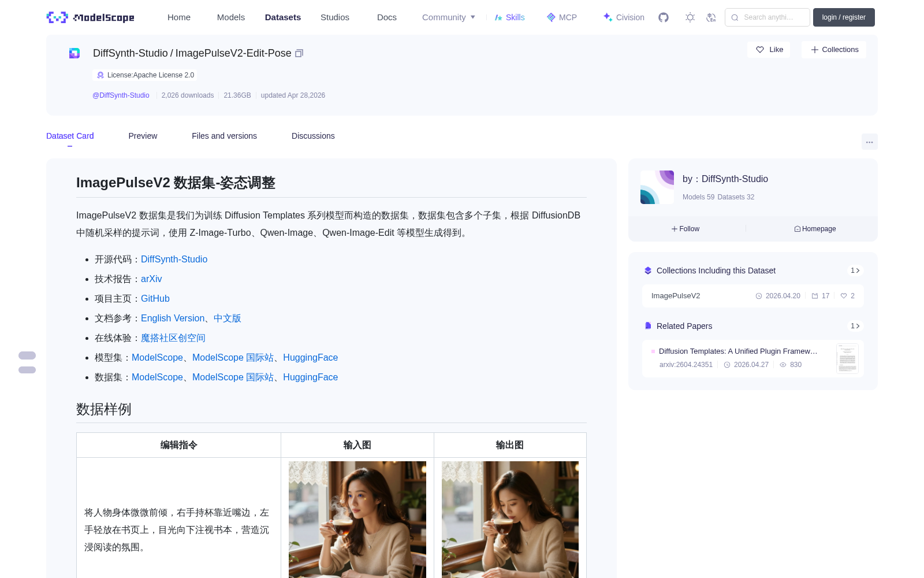
Task: Open the Studios menu item
Action: (x=335, y=17)
